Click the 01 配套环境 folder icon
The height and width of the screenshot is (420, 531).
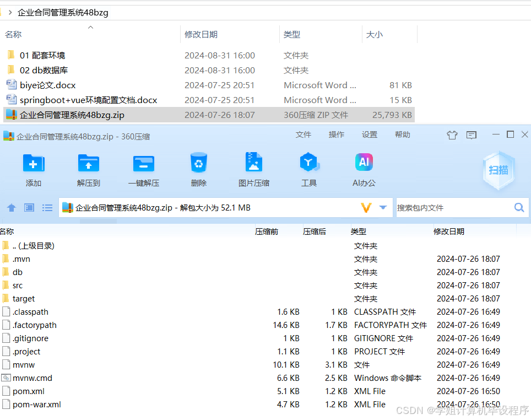click(x=11, y=55)
